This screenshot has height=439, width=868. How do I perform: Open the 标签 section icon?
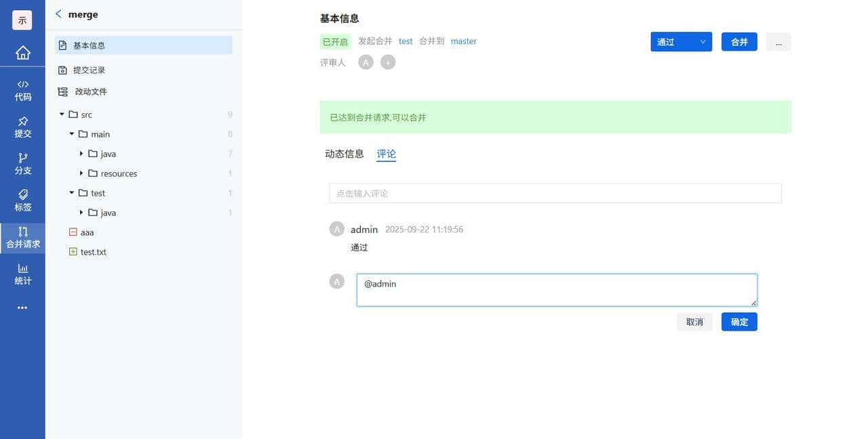coord(22,201)
